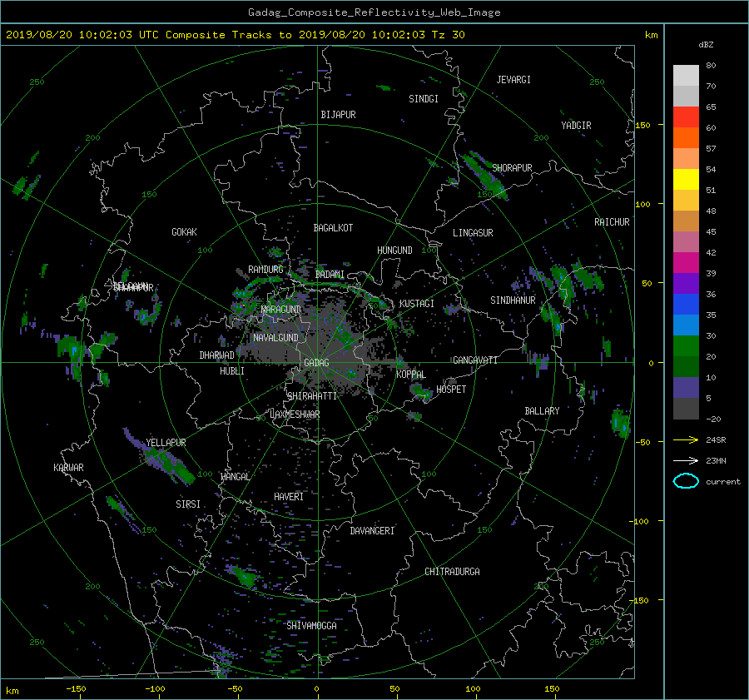Click the JEVARGI city label
The height and width of the screenshot is (700, 749).
(x=513, y=80)
